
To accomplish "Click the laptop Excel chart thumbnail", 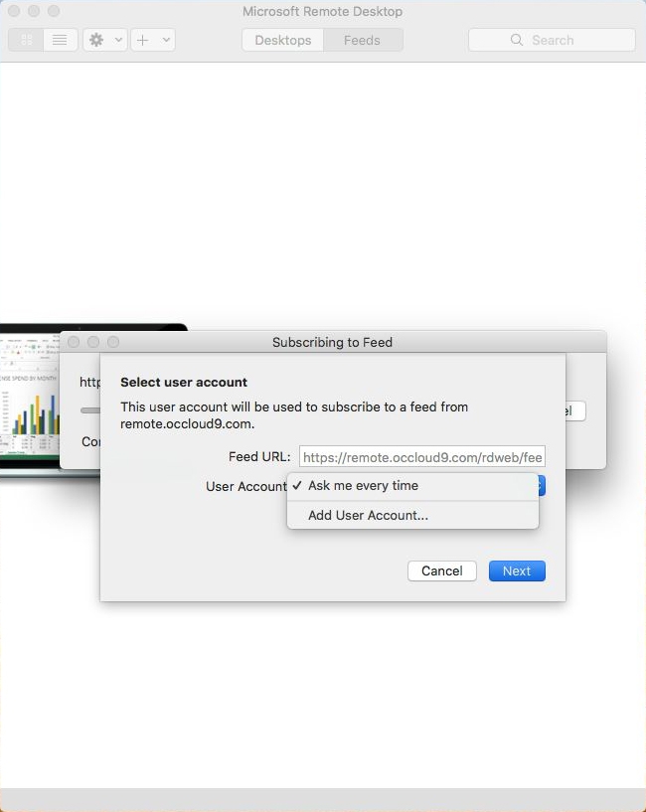I will pyautogui.click(x=30, y=399).
